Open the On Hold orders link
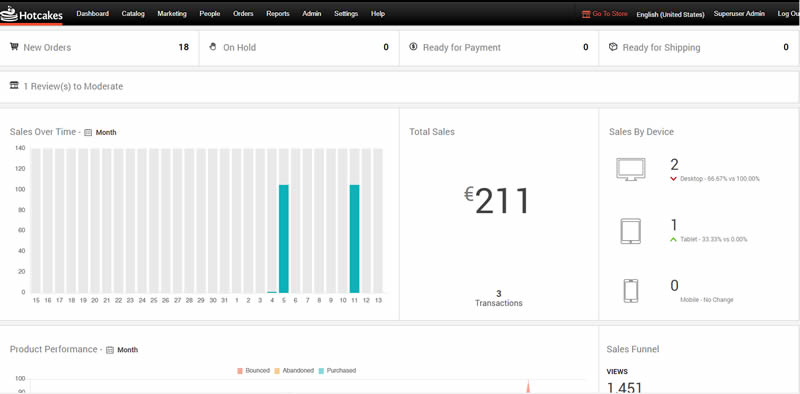Viewport: 800px width, 394px height. (x=239, y=47)
